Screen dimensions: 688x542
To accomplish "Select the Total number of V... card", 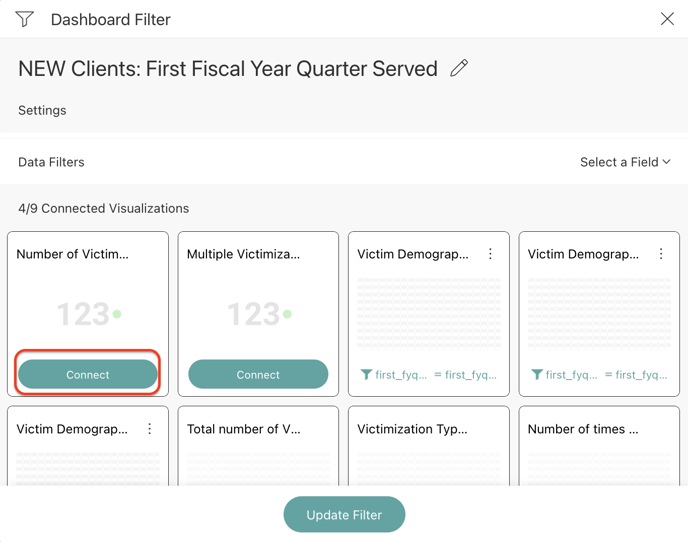I will [258, 445].
